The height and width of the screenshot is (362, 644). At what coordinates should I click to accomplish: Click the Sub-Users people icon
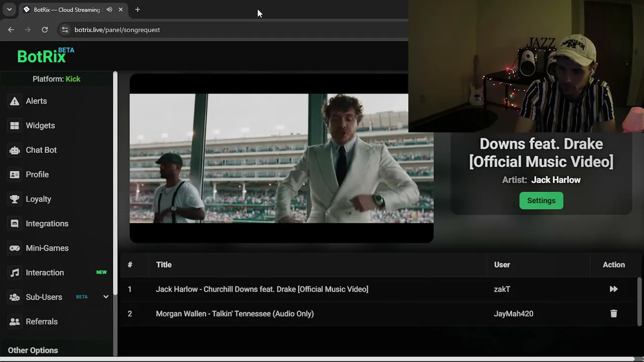click(15, 297)
